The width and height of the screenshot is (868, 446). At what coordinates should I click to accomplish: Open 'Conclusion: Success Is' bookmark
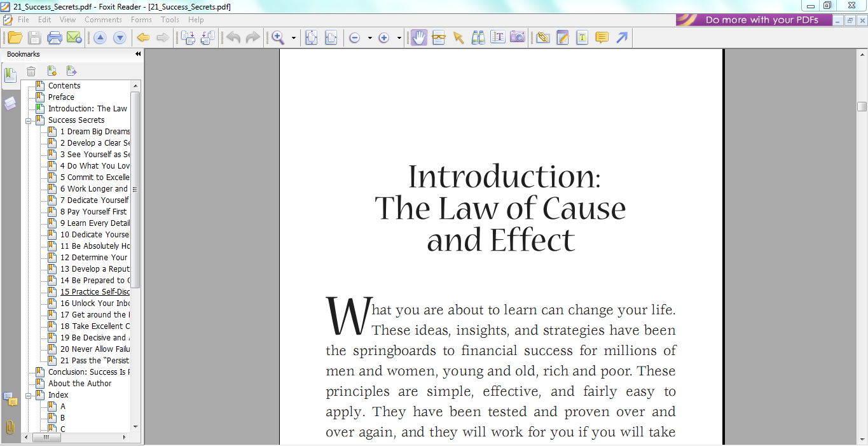pos(89,372)
